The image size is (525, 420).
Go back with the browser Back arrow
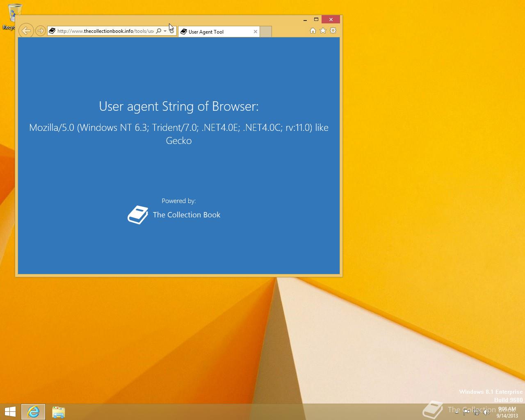point(26,30)
